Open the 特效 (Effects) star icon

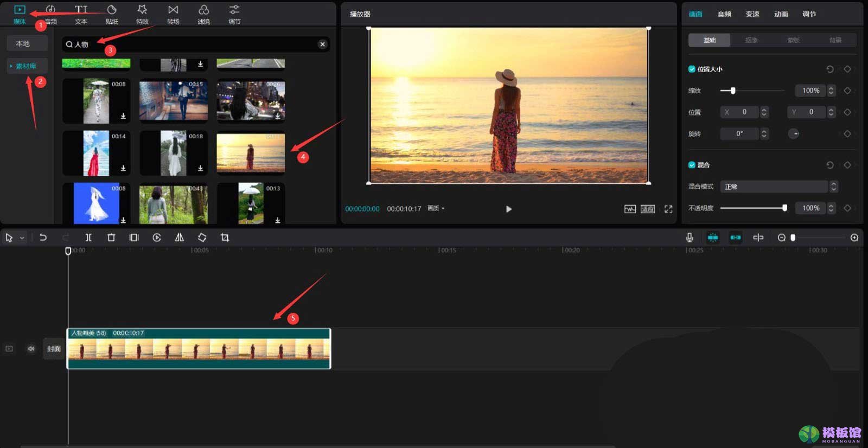pyautogui.click(x=142, y=10)
